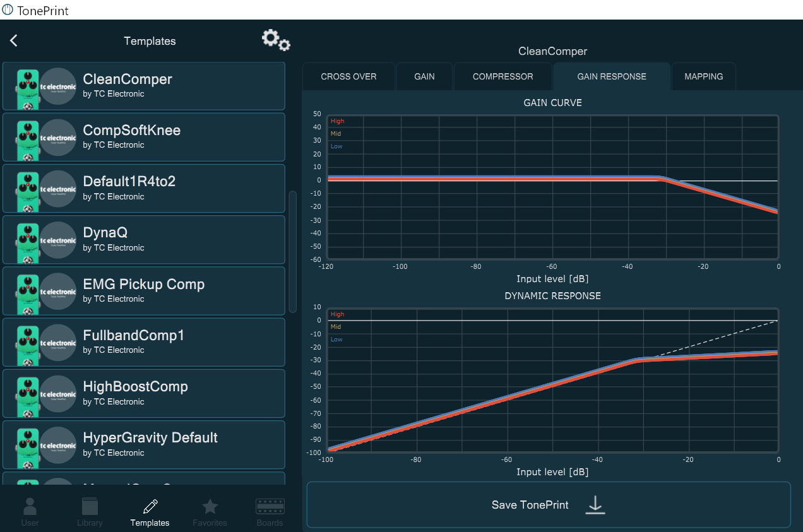Toggle the Low band legend in Dynamic Response
Screen dimensions: 803x532
pyautogui.click(x=336, y=340)
